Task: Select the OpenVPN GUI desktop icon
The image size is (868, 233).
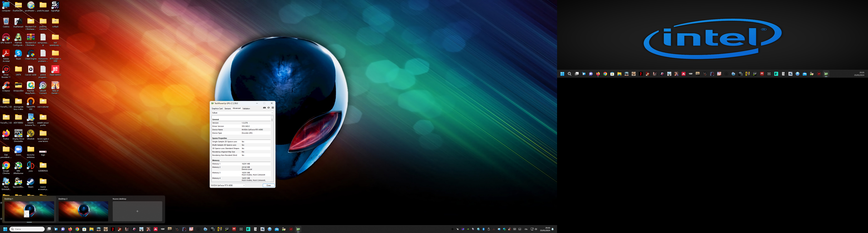Action: pyautogui.click(x=31, y=104)
